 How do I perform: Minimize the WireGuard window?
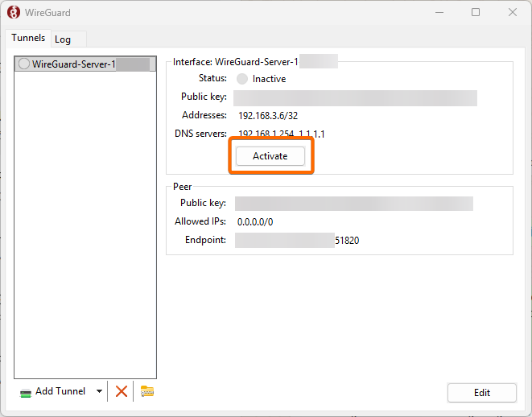[x=439, y=12]
